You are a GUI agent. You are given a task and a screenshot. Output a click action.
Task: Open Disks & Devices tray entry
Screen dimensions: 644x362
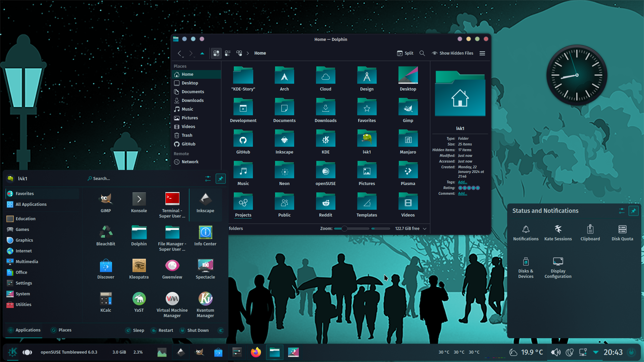point(526,267)
